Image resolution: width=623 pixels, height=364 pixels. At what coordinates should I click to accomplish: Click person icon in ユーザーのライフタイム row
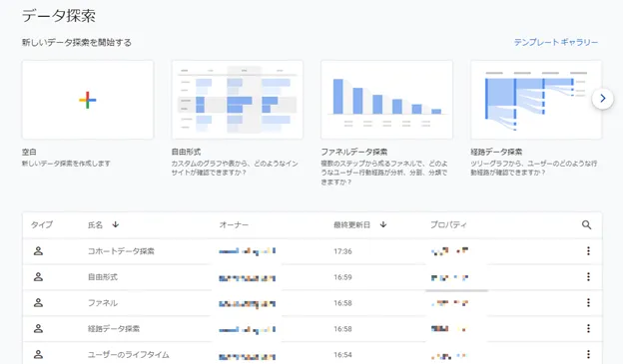click(38, 354)
